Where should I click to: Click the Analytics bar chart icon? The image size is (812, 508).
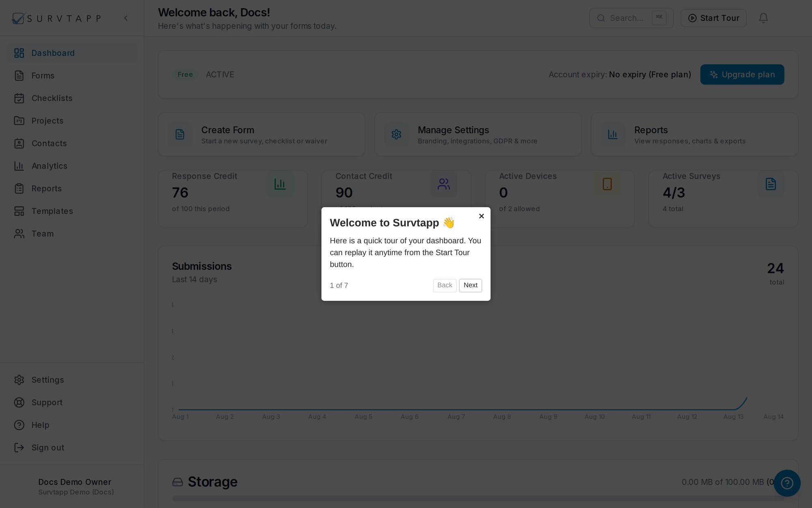19,166
